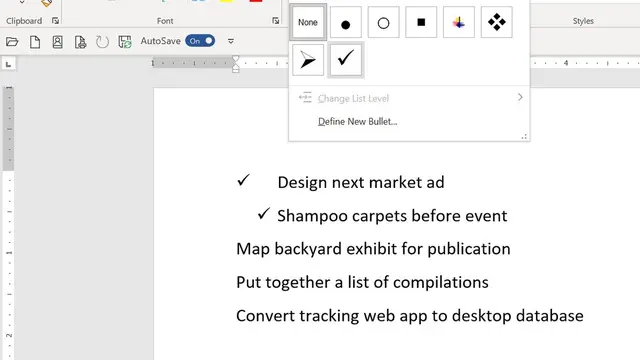Expand the Change List Level submenu
Image resolution: width=640 pixels, height=360 pixels.
pos(409,98)
